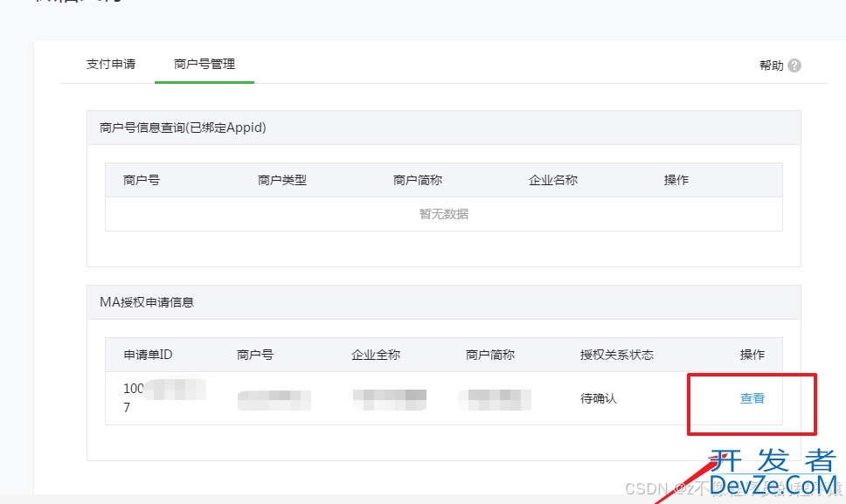Click the application ID starting with 100
The image size is (846, 504).
pos(164,397)
